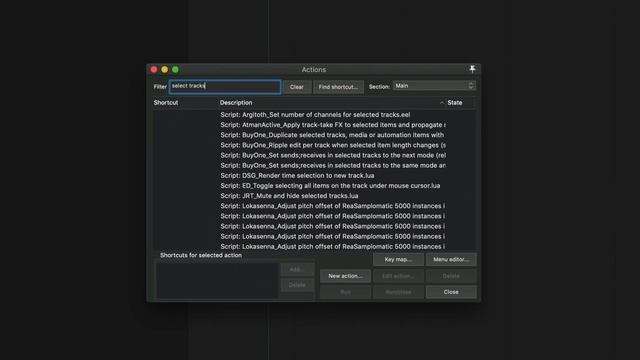Pin the Actions window with pushpin icon
640x360 pixels.
point(472,69)
